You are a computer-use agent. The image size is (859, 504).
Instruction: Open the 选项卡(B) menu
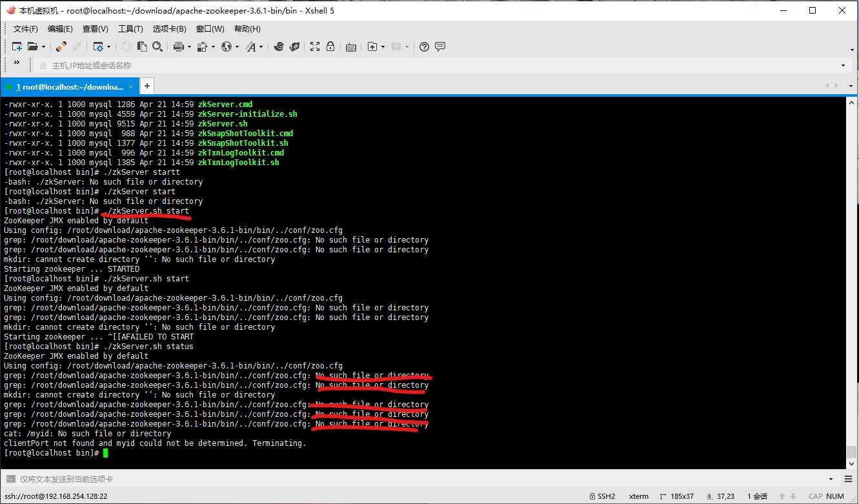click(169, 29)
